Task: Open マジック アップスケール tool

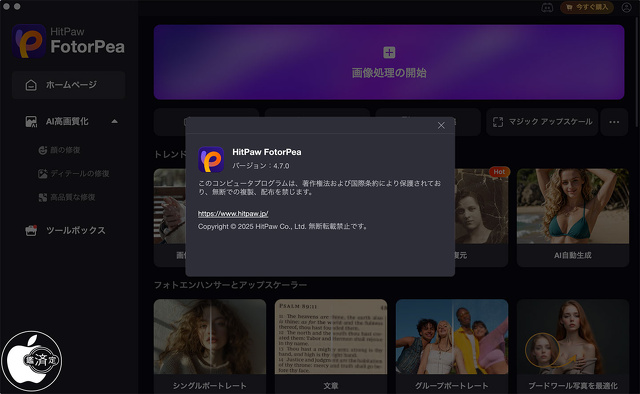Action: point(542,122)
